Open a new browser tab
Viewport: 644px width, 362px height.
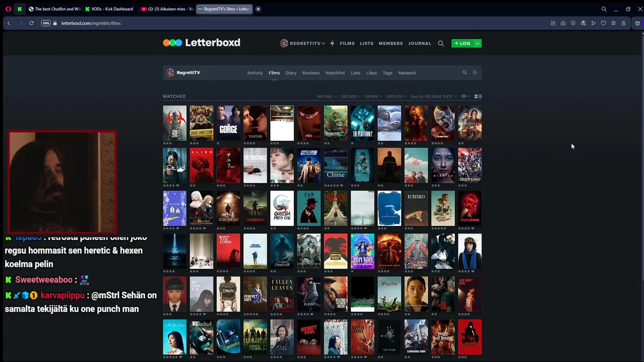[x=258, y=9]
